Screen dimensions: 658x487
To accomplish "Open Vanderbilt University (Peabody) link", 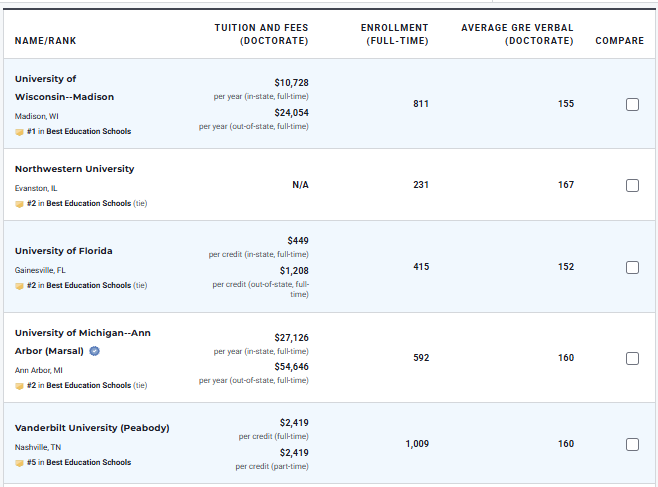I will click(x=92, y=428).
